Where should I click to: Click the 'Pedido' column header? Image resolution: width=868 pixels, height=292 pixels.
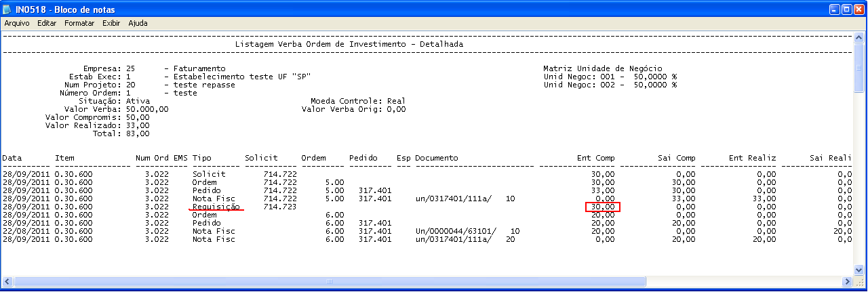(x=363, y=158)
